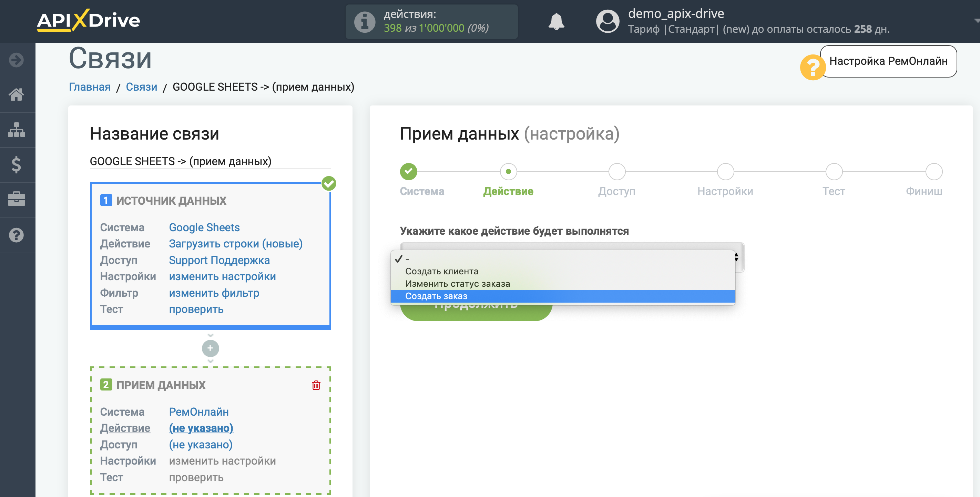Open Google Sheets system link
This screenshot has width=980, height=497.
(204, 227)
